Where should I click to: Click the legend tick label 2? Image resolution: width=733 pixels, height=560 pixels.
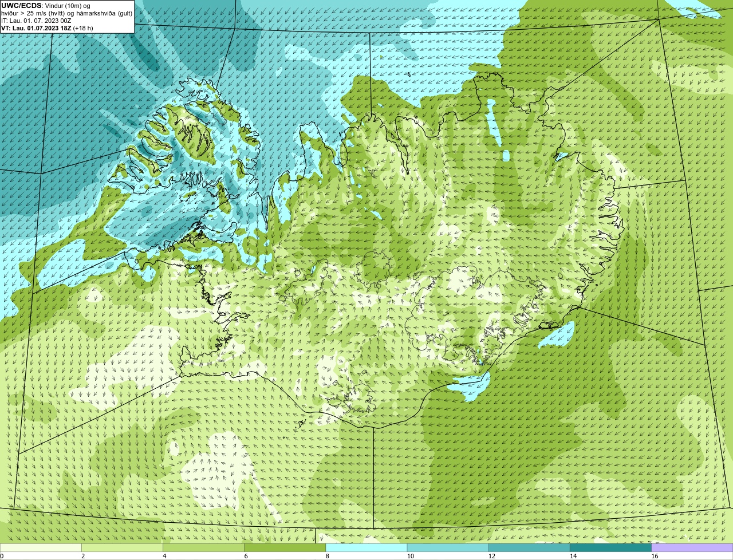(83, 556)
